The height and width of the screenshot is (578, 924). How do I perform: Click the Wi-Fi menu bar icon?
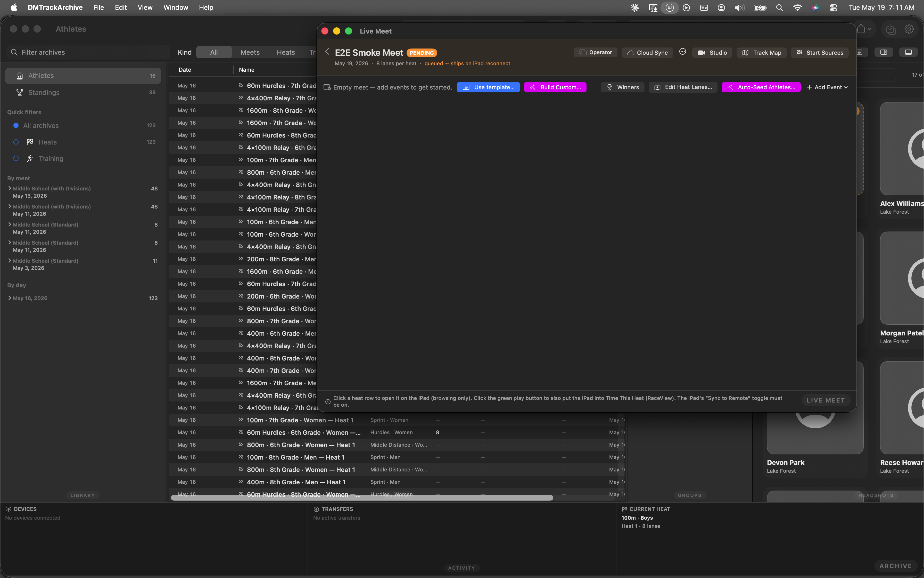(x=797, y=8)
